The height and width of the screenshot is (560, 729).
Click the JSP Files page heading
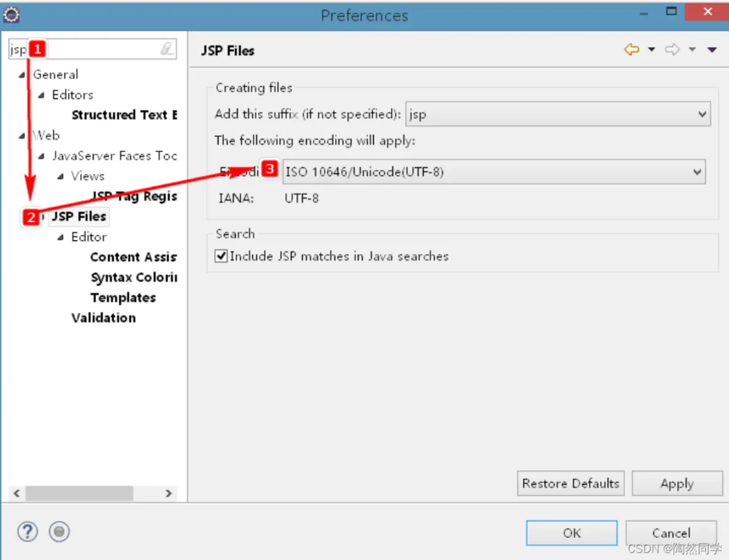(228, 50)
